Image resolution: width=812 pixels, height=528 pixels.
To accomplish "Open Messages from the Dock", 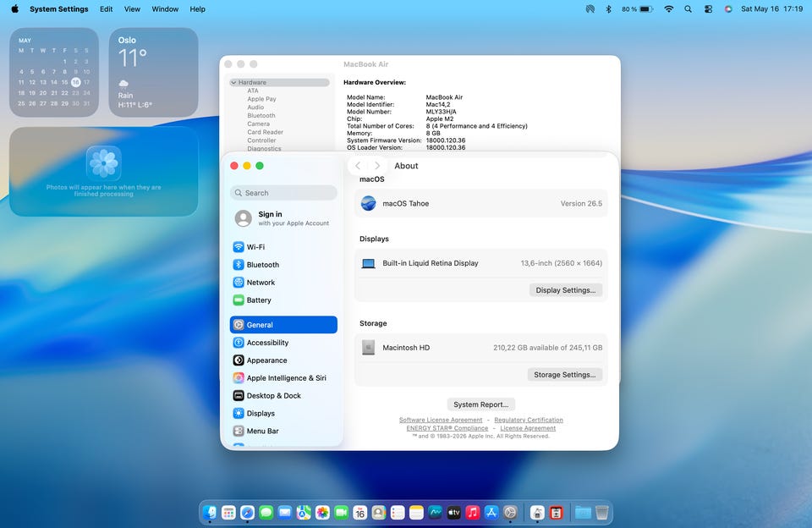I will 266,513.
